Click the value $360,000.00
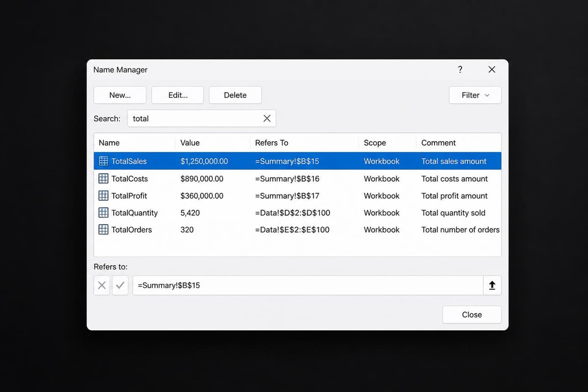Image resolution: width=588 pixels, height=392 pixels. tap(202, 196)
